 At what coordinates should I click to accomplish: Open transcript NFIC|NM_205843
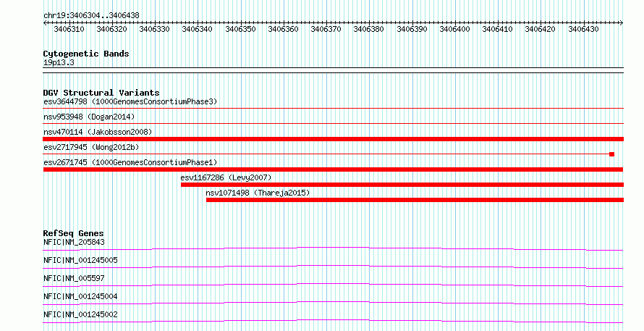[x=74, y=242]
